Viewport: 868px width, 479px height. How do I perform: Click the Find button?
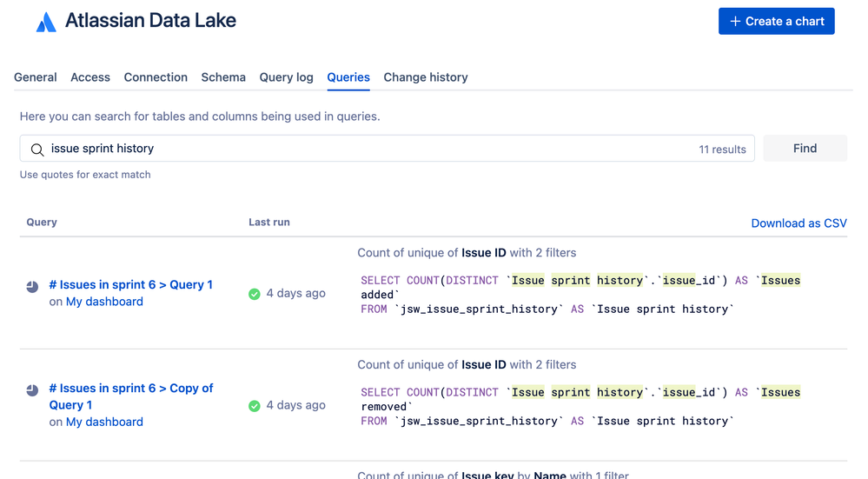click(805, 149)
